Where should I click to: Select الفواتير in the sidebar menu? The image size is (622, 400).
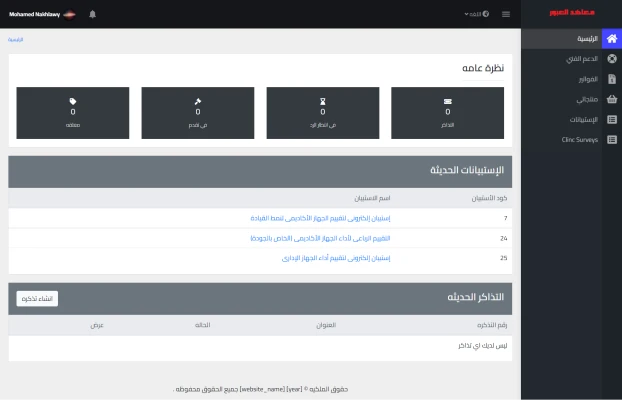coord(588,79)
